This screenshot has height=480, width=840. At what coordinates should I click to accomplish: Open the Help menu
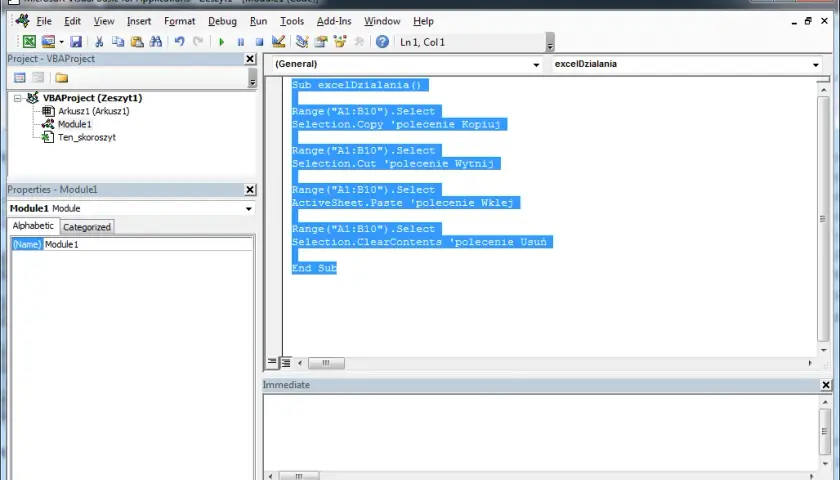(x=423, y=21)
